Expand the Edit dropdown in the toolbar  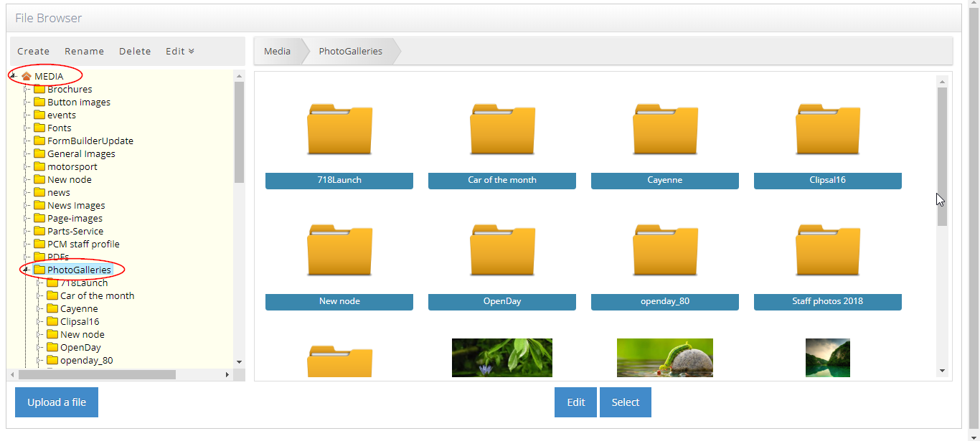[x=179, y=51]
